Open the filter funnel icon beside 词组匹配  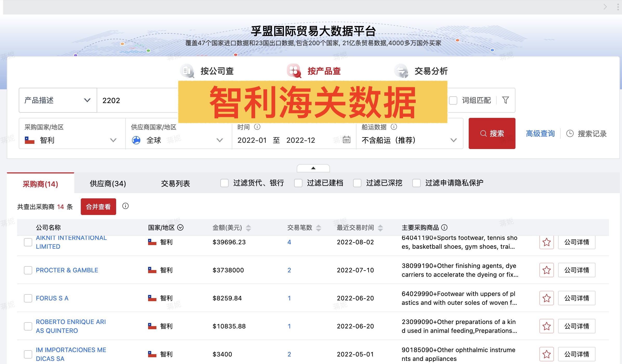click(506, 100)
